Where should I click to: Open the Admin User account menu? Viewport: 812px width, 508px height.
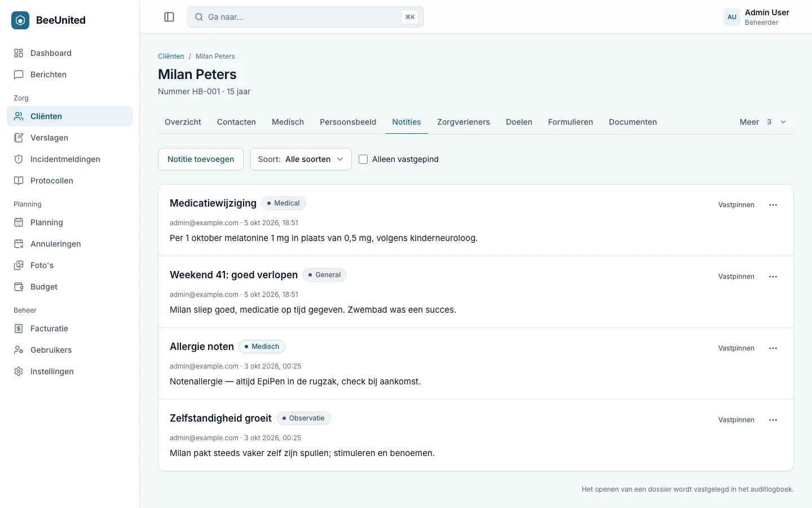pyautogui.click(x=757, y=17)
